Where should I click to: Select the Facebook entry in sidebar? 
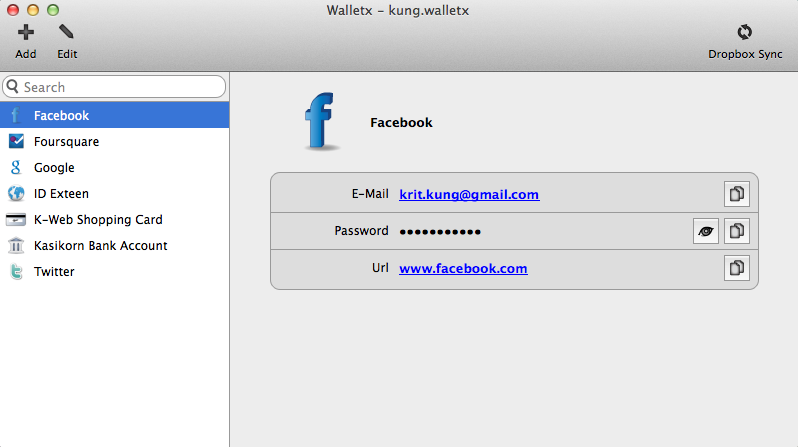[115, 115]
